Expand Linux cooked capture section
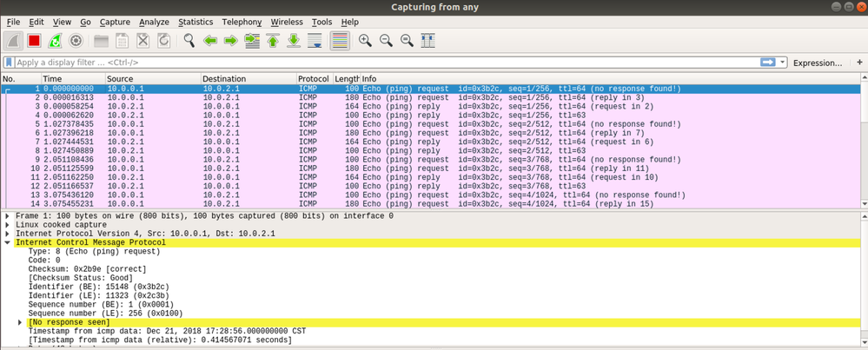This screenshot has height=350, width=868. pyautogui.click(x=7, y=225)
